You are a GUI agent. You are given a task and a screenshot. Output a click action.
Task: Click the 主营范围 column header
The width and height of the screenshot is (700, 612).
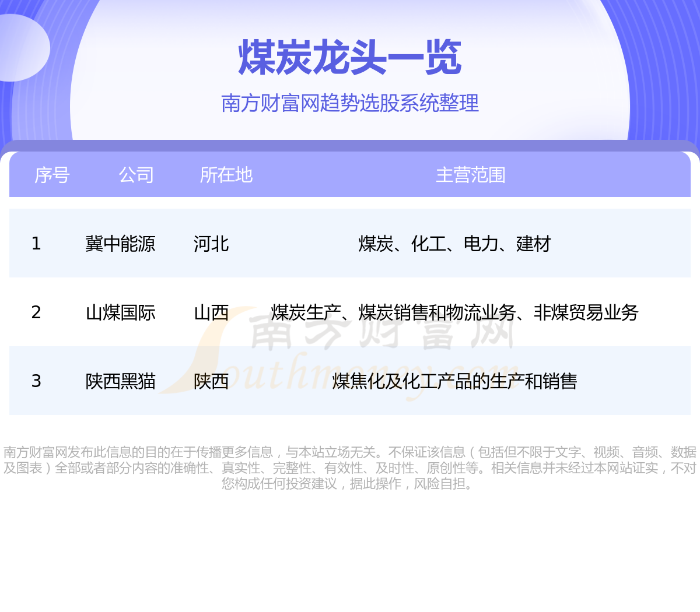[471, 175]
